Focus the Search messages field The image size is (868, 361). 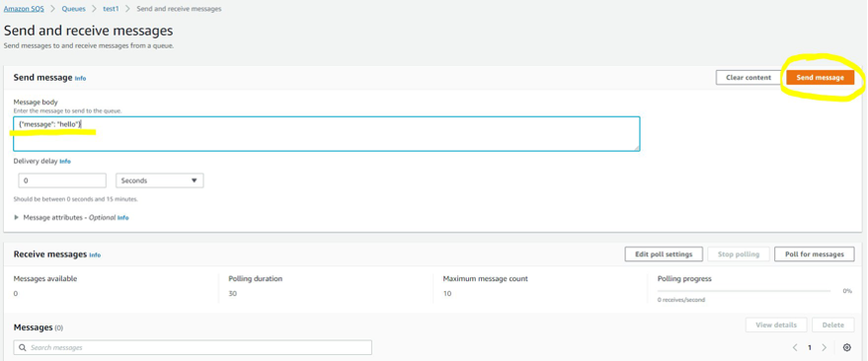pyautogui.click(x=193, y=348)
